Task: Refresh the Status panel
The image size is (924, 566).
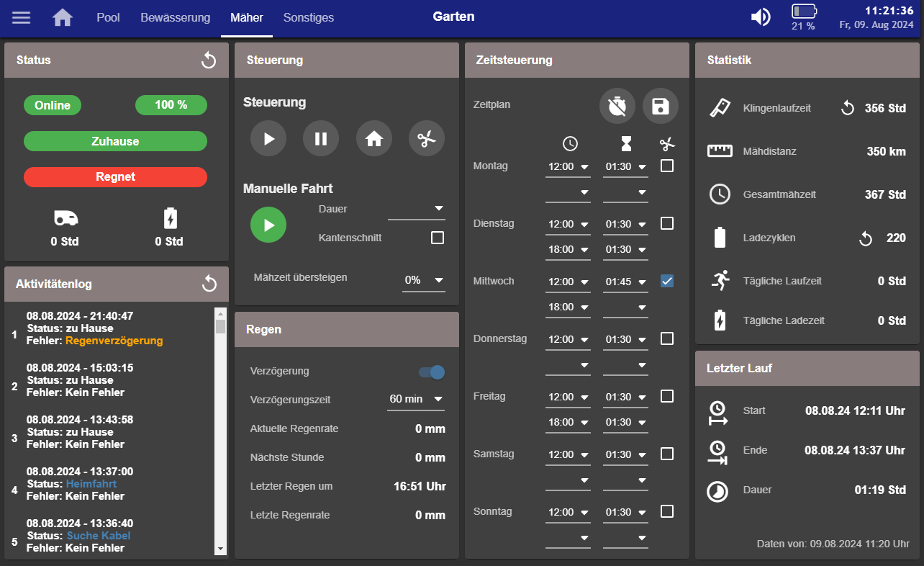Action: tap(209, 60)
